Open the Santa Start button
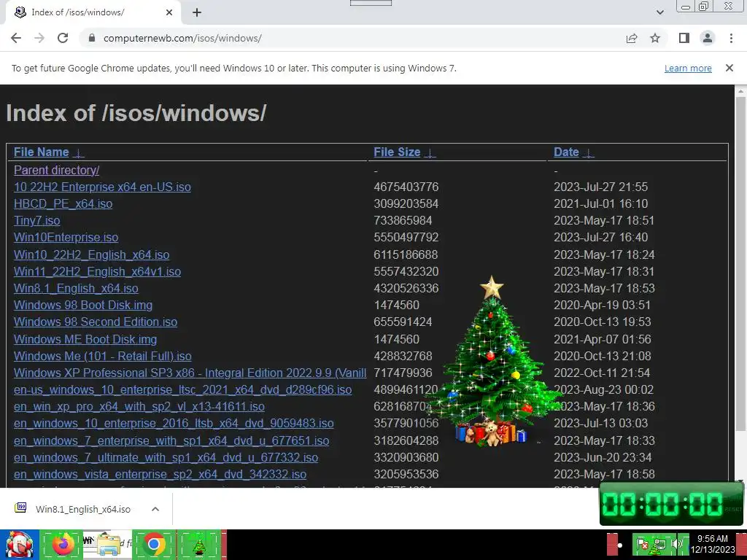Viewport: 747px width, 560px height. click(19, 545)
